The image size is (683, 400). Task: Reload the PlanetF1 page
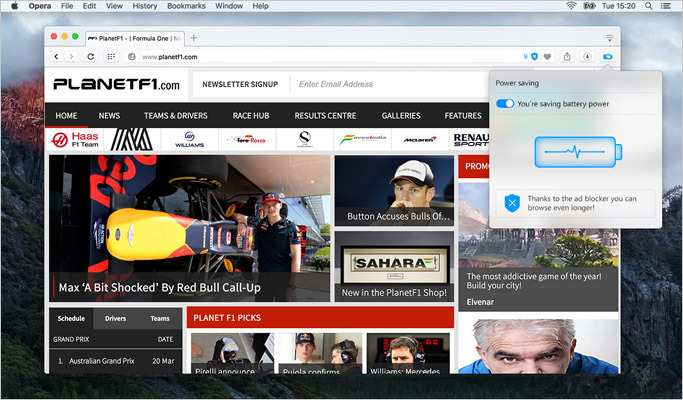click(91, 57)
